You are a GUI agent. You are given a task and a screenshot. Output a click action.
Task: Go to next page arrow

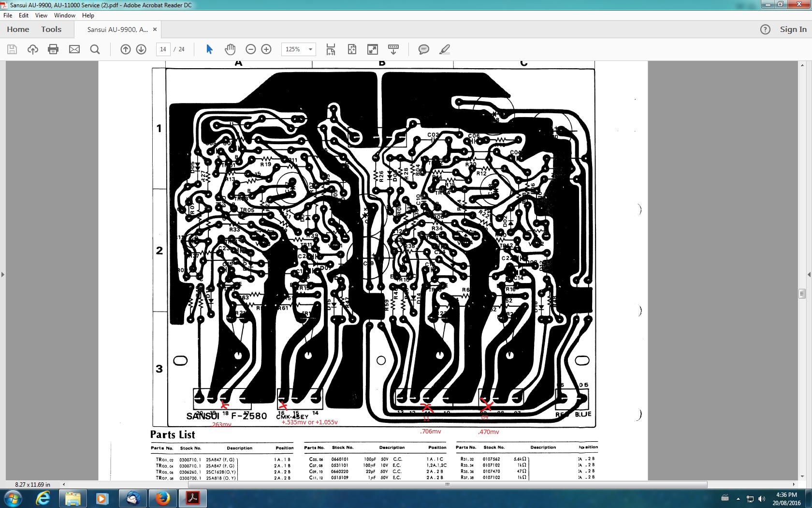(x=141, y=49)
